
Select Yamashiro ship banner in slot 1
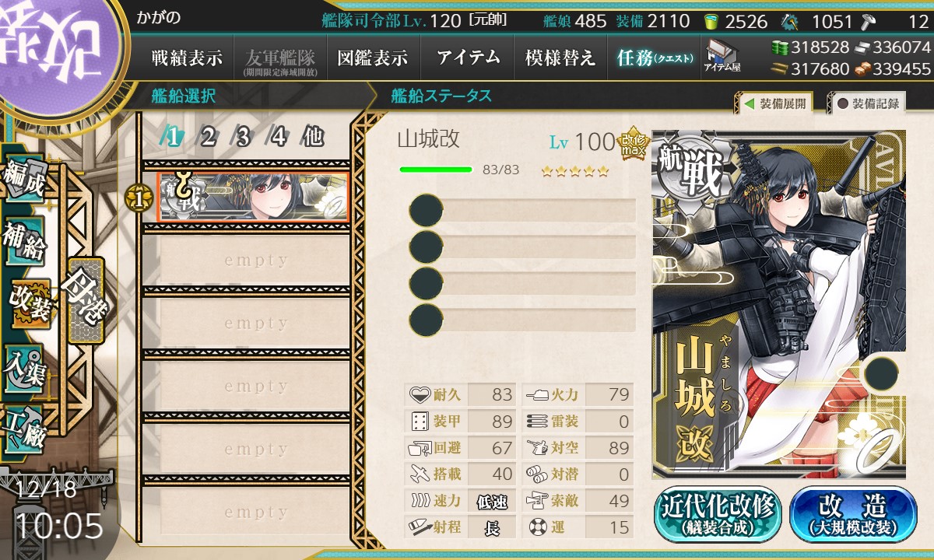coord(254,197)
